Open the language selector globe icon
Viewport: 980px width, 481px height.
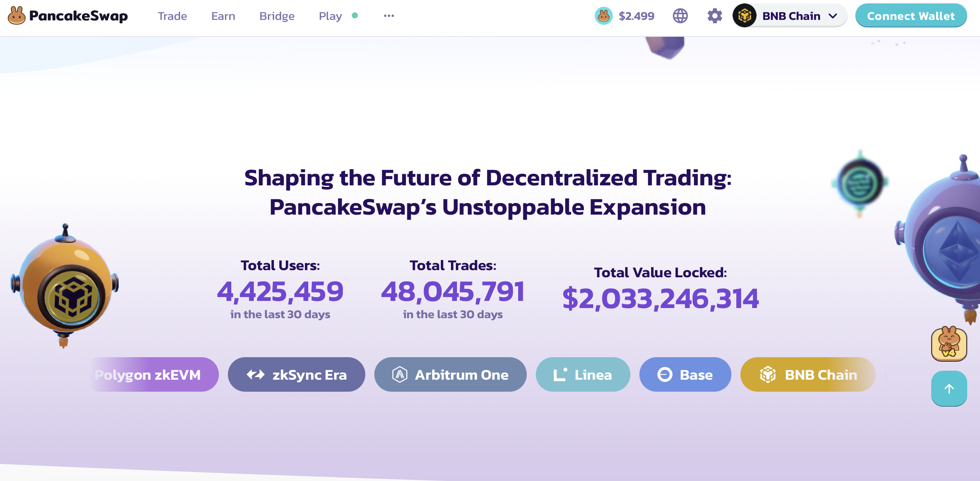pos(681,16)
